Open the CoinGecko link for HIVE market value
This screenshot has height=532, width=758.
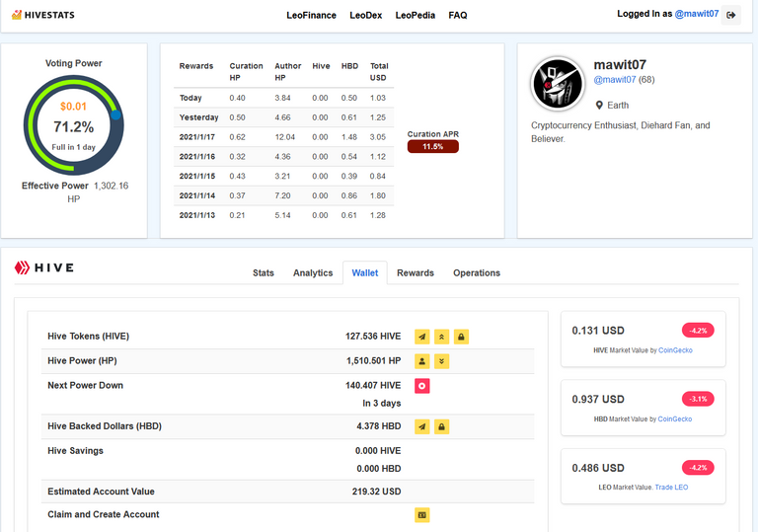pyautogui.click(x=675, y=350)
